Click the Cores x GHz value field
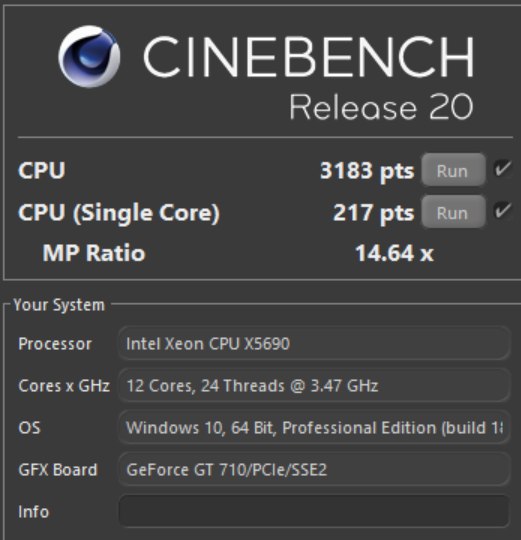This screenshot has height=540, width=521. (x=314, y=385)
